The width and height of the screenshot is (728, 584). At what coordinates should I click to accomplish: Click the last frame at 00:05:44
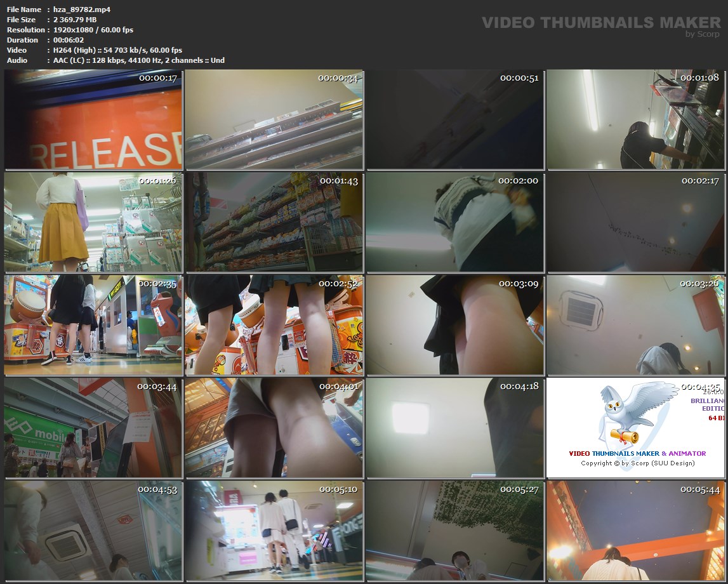click(635, 531)
